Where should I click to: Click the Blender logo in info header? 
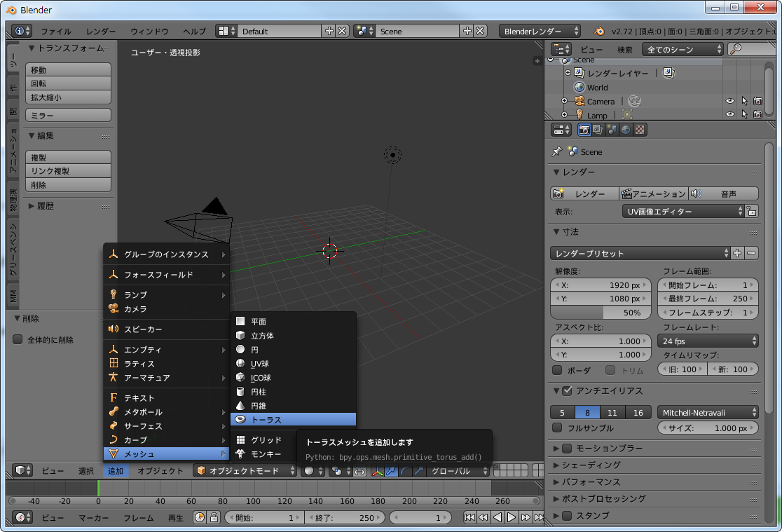599,31
